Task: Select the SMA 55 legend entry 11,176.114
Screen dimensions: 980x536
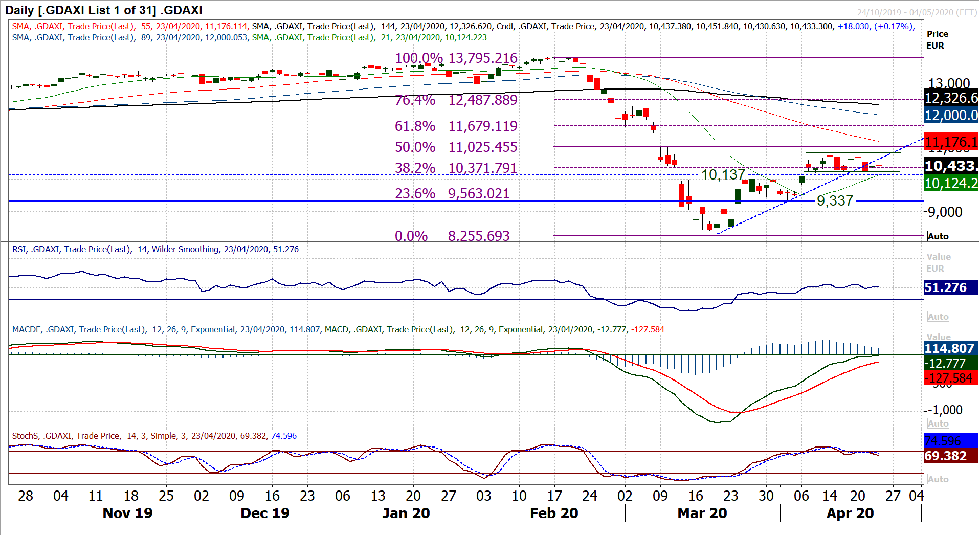Action: pyautogui.click(x=130, y=26)
